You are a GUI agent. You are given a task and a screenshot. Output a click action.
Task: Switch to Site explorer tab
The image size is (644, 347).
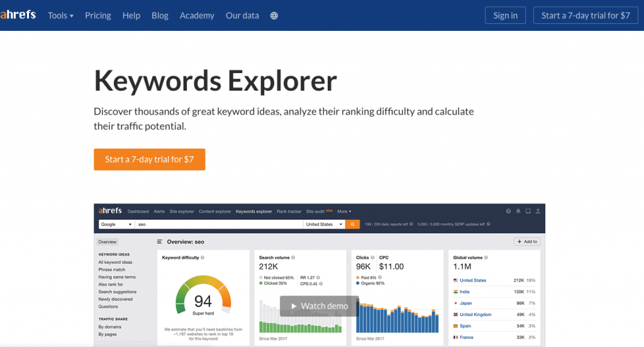tap(182, 212)
